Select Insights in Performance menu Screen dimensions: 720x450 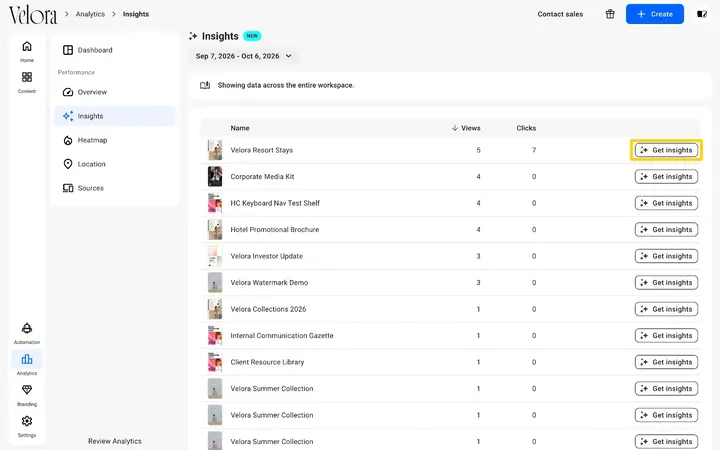click(x=115, y=116)
